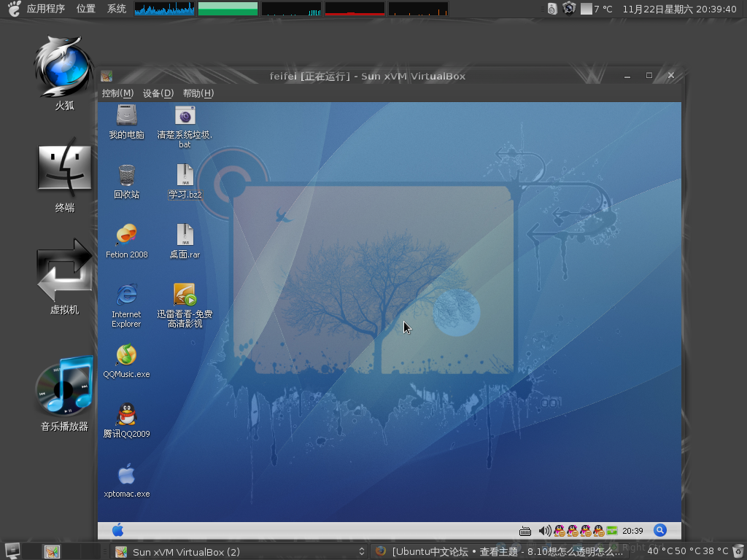Select the 桌面.rar archive icon
747x560 pixels.
(x=185, y=236)
